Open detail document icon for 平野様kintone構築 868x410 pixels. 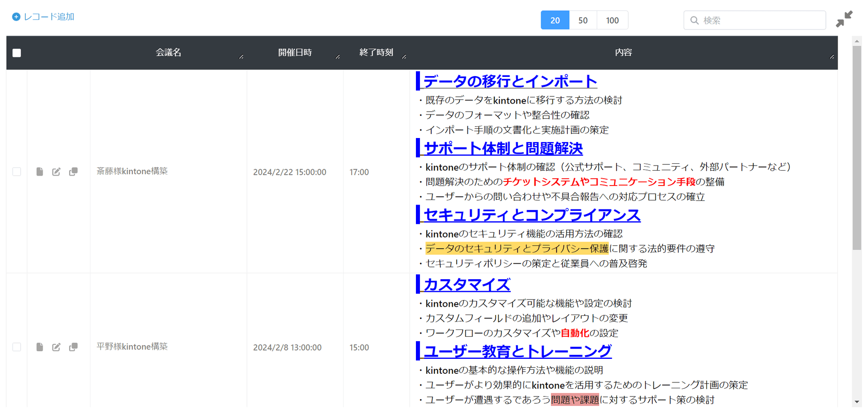click(40, 347)
